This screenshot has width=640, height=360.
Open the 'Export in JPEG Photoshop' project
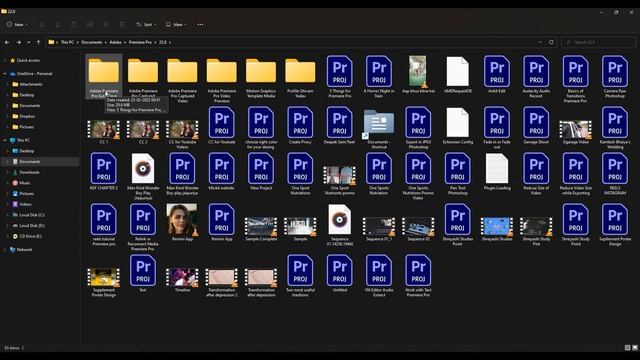418,128
